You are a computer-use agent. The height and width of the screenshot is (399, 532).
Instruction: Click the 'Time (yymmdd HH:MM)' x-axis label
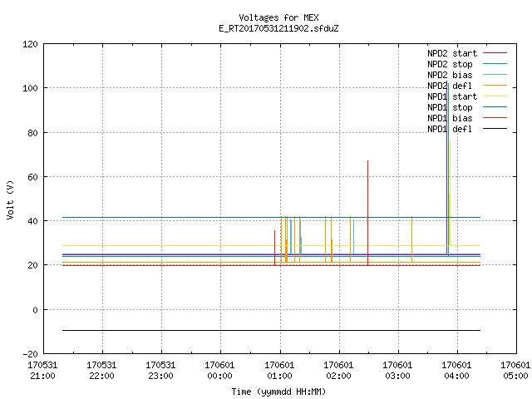point(278,392)
